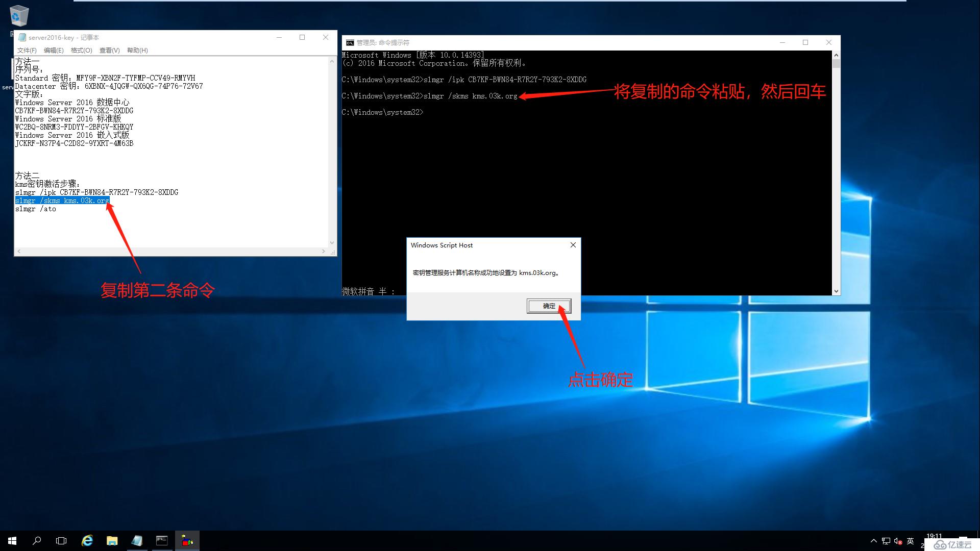Click the 微软拼音 半 IME status line
980x551 pixels.
(x=368, y=291)
